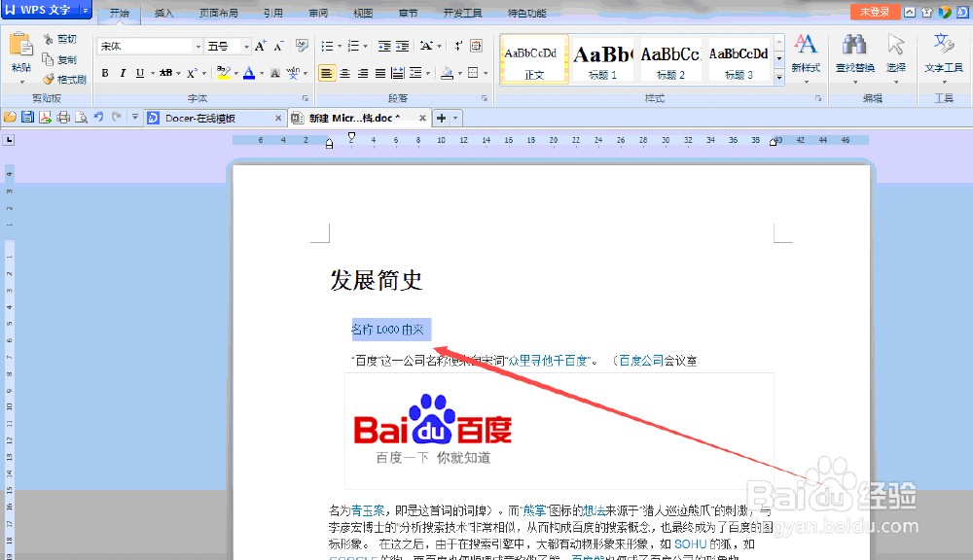Switch to the 引用 (References) tab
Image resolution: width=973 pixels, height=560 pixels.
pos(273,13)
